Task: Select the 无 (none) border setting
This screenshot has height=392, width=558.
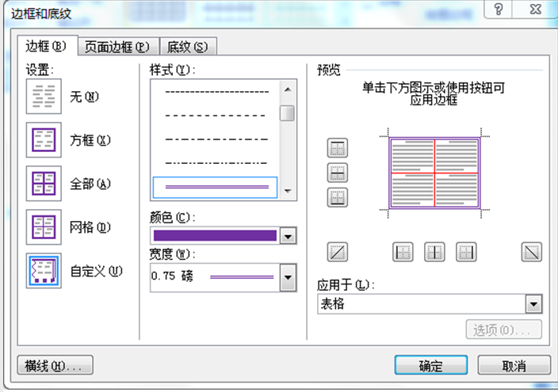Action: click(43, 97)
